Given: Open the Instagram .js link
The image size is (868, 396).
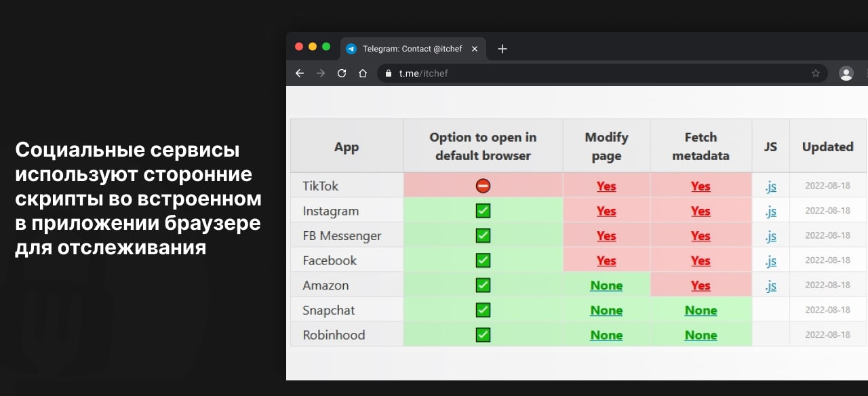Looking at the screenshot, I should click(x=770, y=212).
